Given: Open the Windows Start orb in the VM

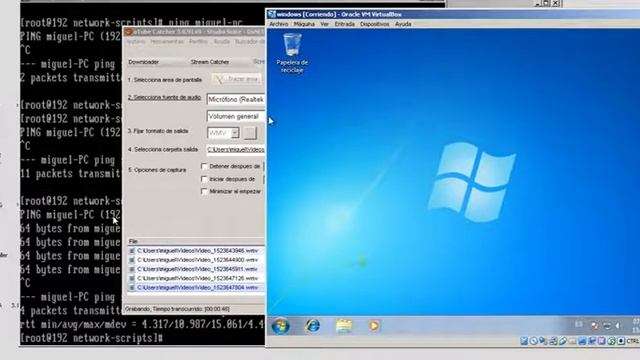Looking at the screenshot, I should 281,326.
